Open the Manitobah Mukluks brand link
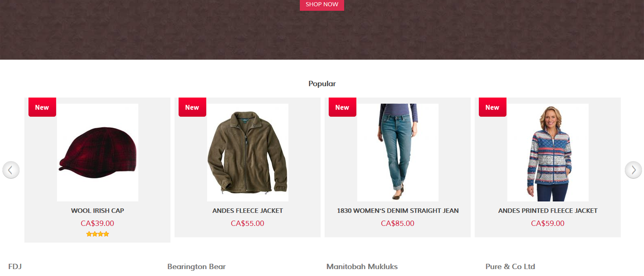 [362, 266]
